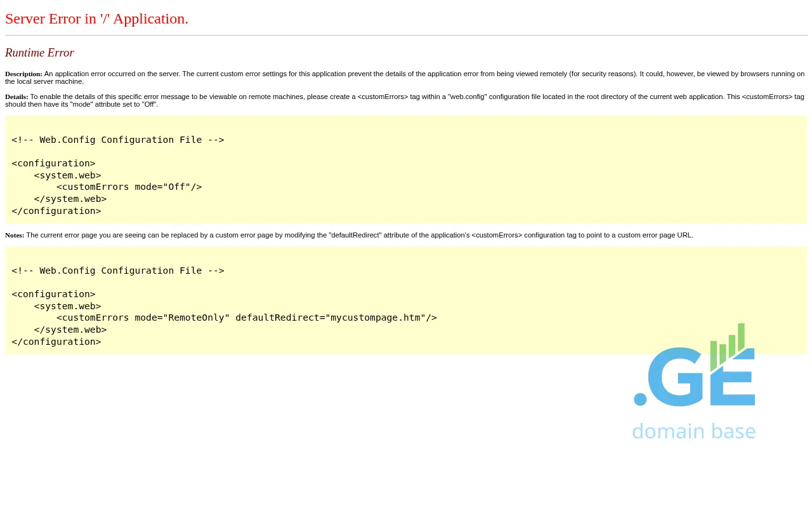Screen dimensions: 812x508
Task: Click the bold 'Notes:' label
Action: (x=15, y=236)
